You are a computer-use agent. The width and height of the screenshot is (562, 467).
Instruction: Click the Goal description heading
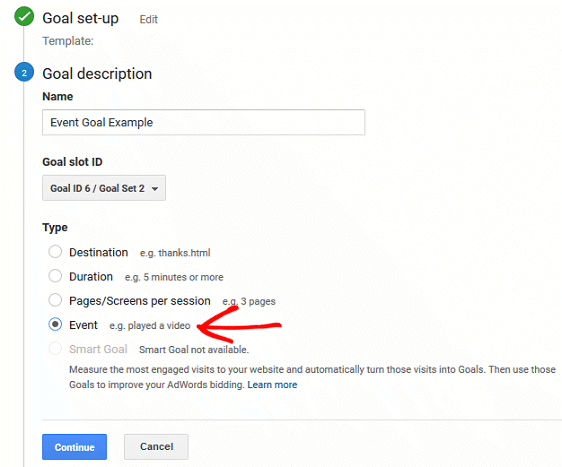[97, 74]
